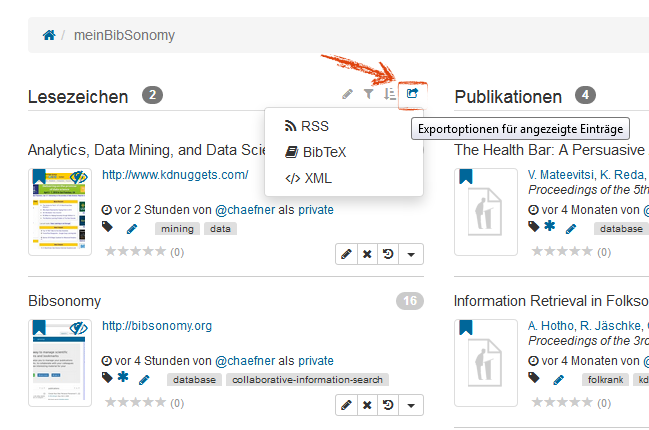Select BibTeX from export menu
Viewport: 649px width, 430px height.
315,152
